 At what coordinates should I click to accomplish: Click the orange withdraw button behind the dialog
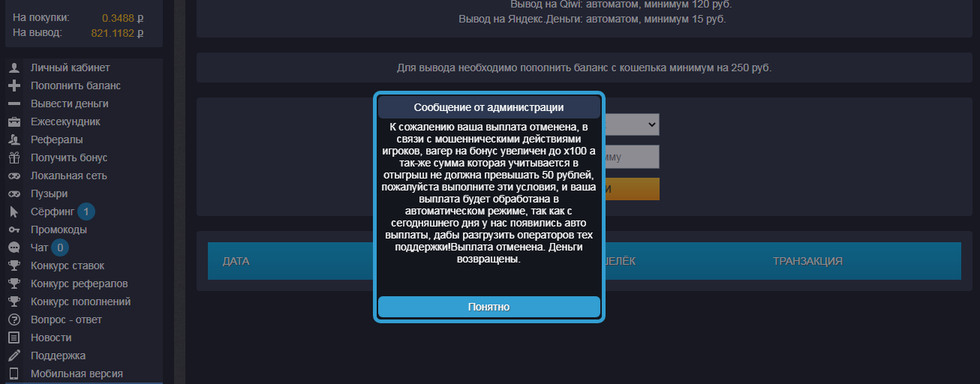632,189
